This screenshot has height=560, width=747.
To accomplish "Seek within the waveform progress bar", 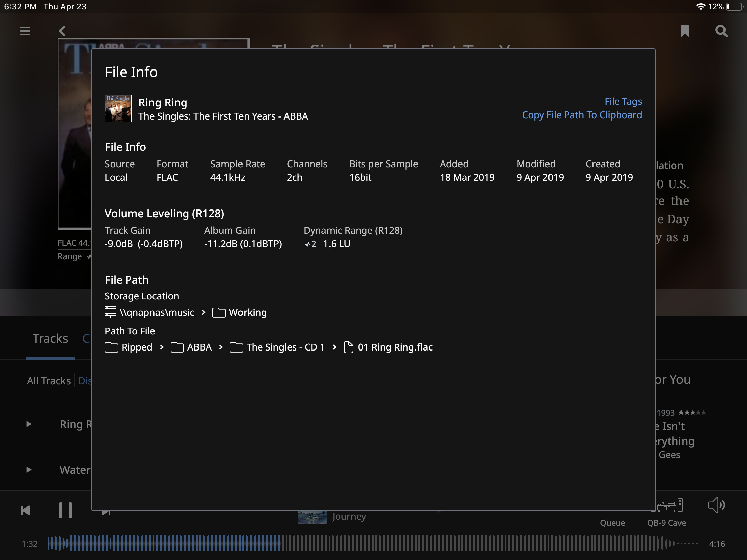I will tap(373, 544).
